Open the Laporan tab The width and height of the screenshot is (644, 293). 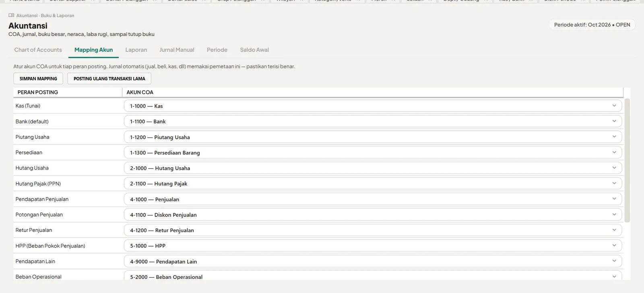click(136, 50)
